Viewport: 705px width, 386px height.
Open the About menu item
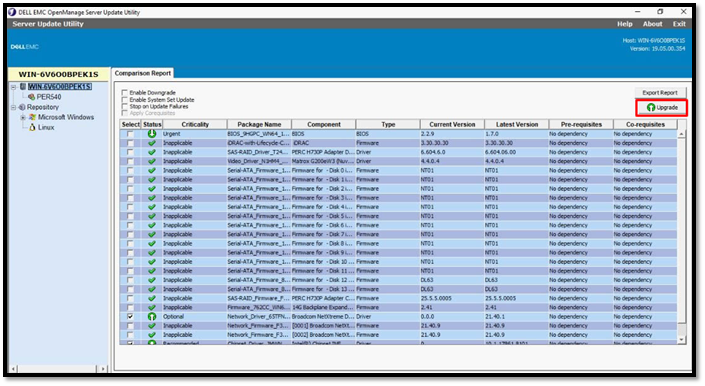[x=652, y=24]
